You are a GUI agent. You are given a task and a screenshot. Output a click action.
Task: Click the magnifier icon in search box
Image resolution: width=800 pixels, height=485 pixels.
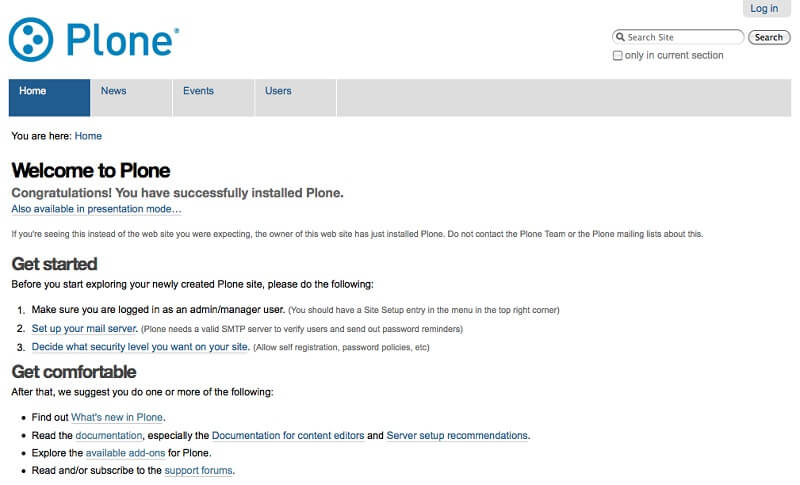[620, 37]
